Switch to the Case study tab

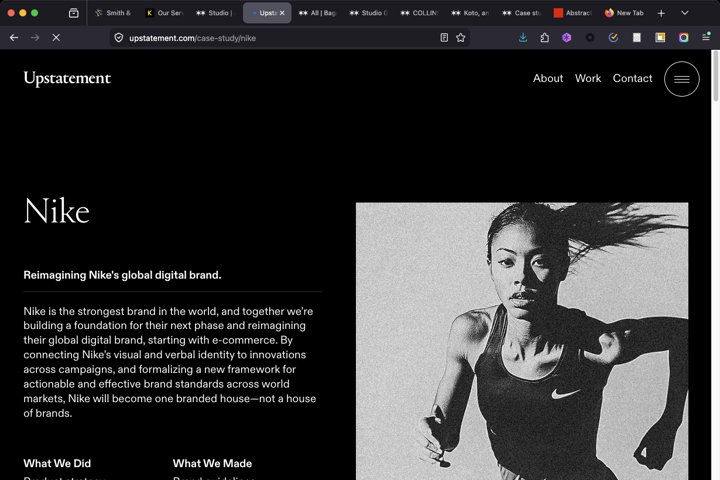click(522, 13)
